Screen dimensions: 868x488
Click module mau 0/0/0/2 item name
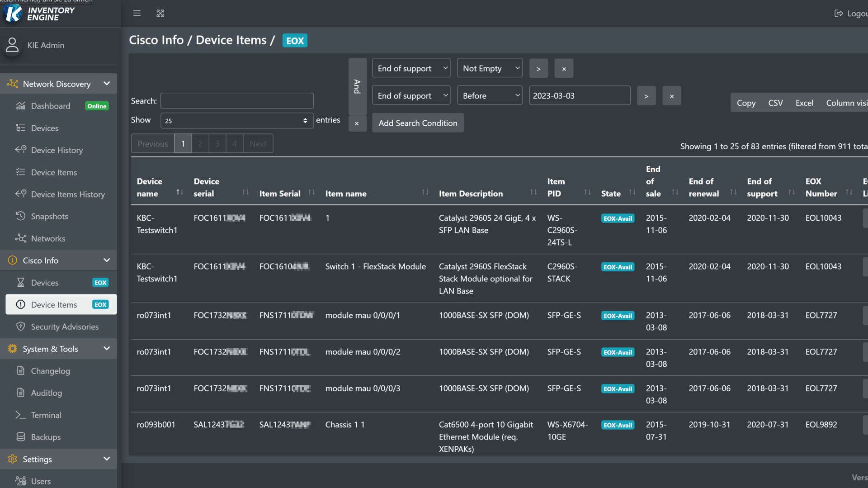[363, 351]
